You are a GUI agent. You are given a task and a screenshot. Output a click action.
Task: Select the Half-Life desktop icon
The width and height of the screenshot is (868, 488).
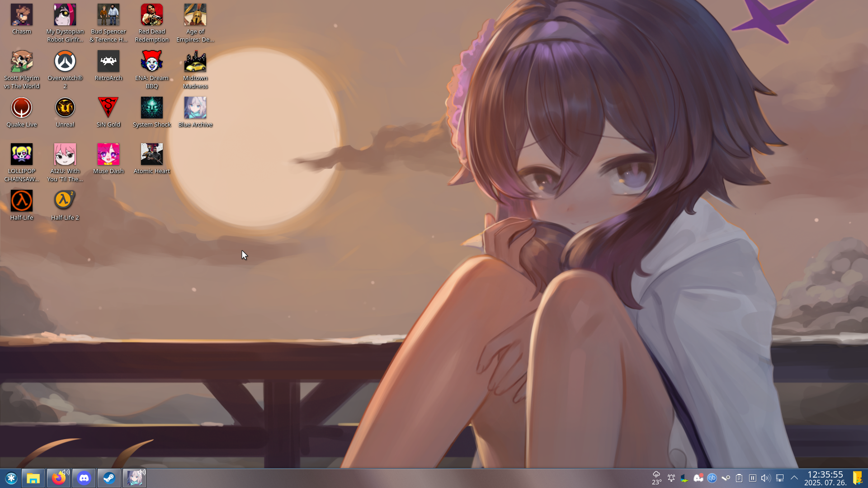click(22, 206)
